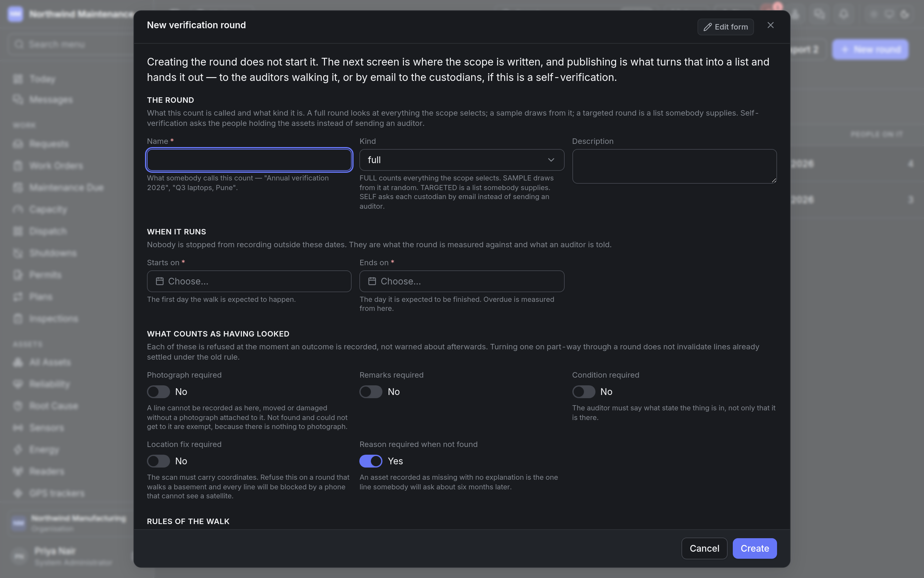The width and height of the screenshot is (924, 578).
Task: Open the Starts on date picker
Action: tap(249, 281)
